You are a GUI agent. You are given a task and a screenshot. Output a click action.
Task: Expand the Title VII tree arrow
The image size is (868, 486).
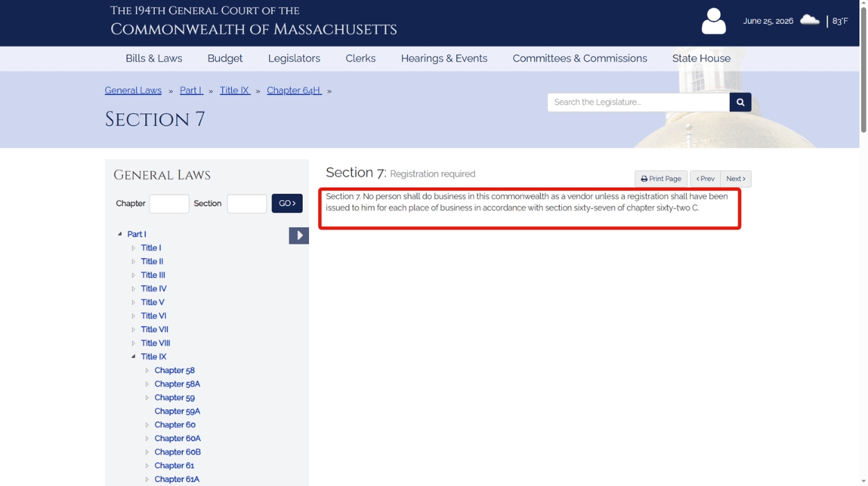(133, 330)
